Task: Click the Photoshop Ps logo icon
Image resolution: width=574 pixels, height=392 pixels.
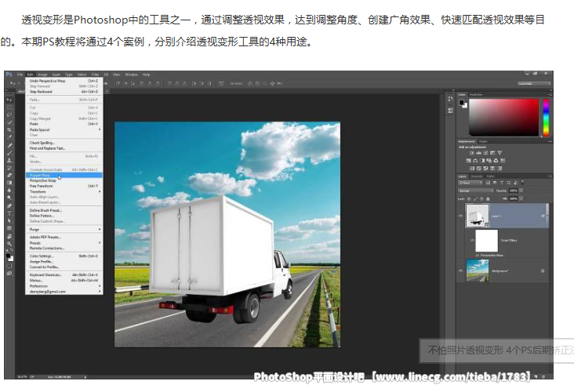Action: tap(9, 74)
